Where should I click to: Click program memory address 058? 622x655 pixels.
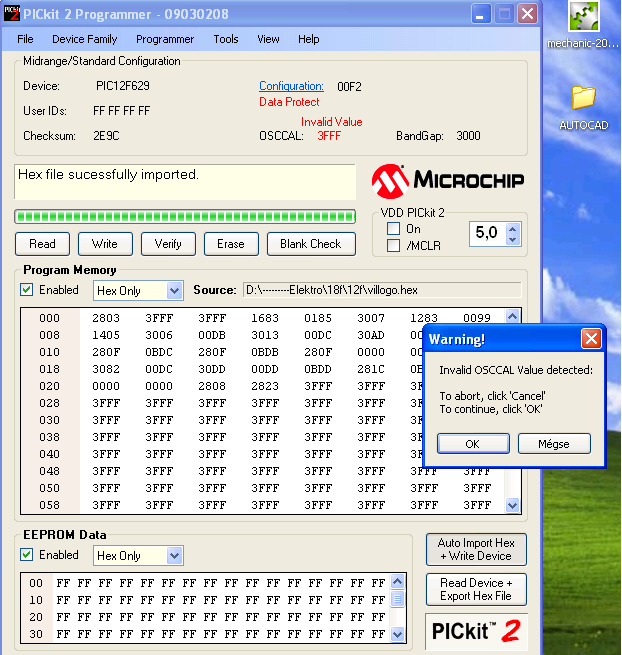coord(49,505)
